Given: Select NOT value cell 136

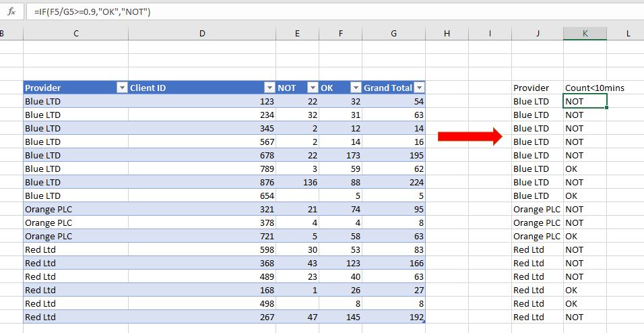Looking at the screenshot, I should pos(297,182).
